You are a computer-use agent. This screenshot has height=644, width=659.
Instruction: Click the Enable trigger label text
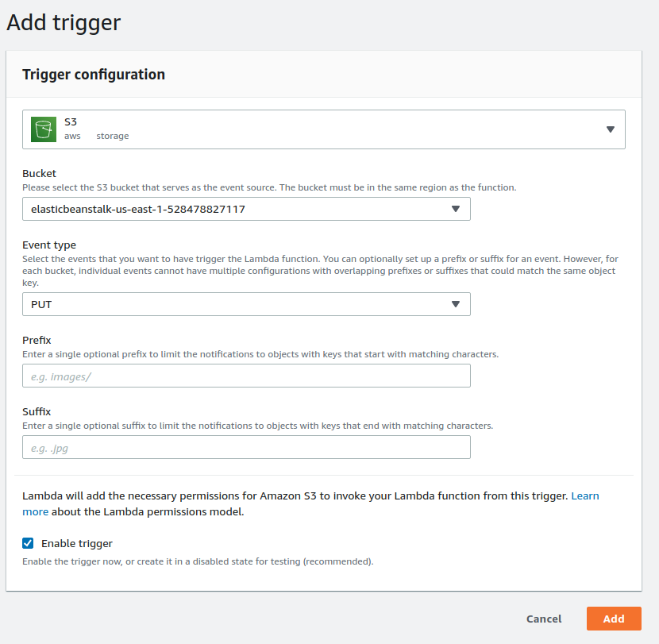tap(77, 544)
